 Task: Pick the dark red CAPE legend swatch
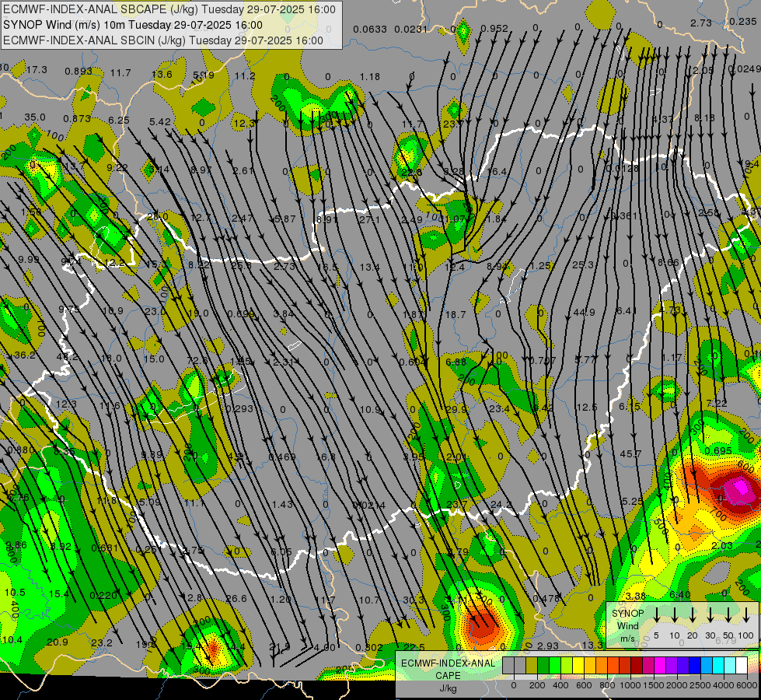[637, 665]
